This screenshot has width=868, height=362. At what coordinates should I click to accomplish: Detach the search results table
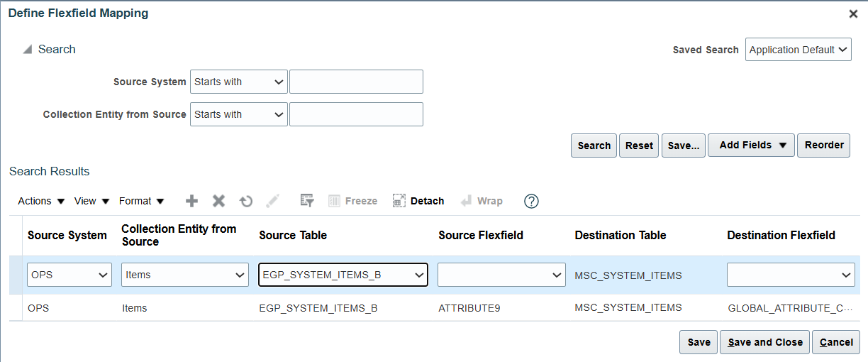[x=418, y=201]
